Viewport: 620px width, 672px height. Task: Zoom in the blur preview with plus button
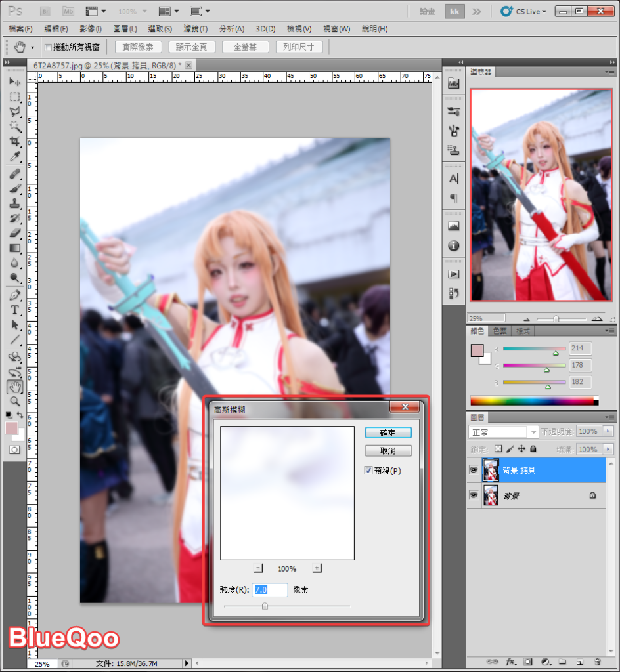[x=317, y=568]
